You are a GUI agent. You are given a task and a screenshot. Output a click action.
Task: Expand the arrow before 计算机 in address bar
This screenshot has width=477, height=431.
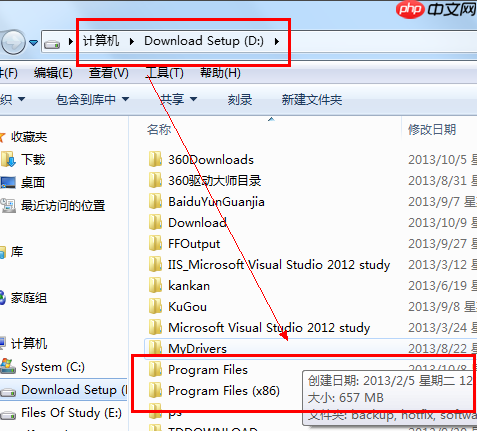[70, 42]
